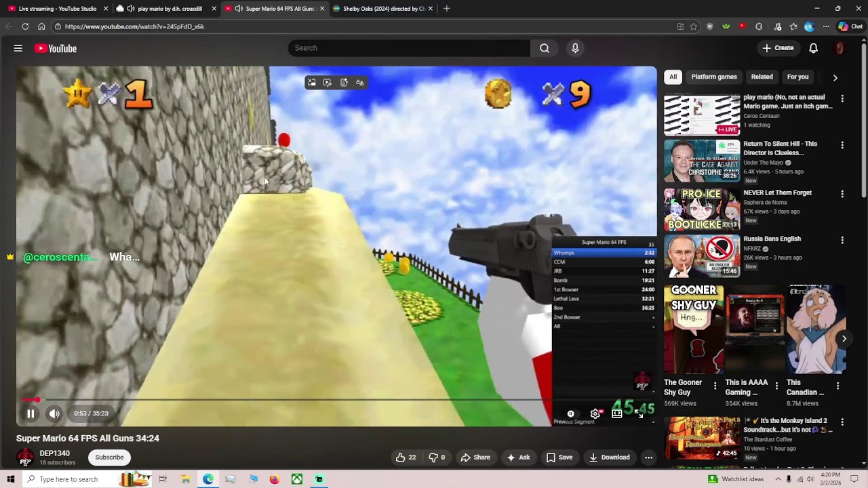Open a new browser tab
Viewport: 868px width, 488px height.
446,9
